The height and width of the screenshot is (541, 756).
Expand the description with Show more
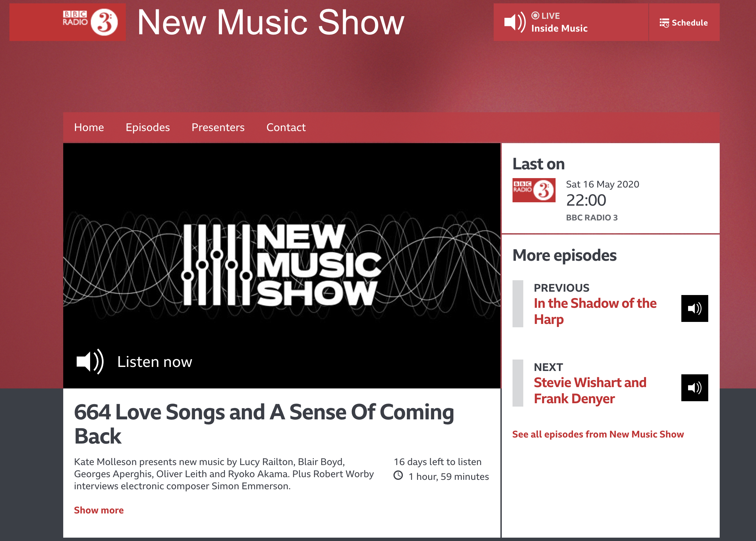click(x=99, y=510)
